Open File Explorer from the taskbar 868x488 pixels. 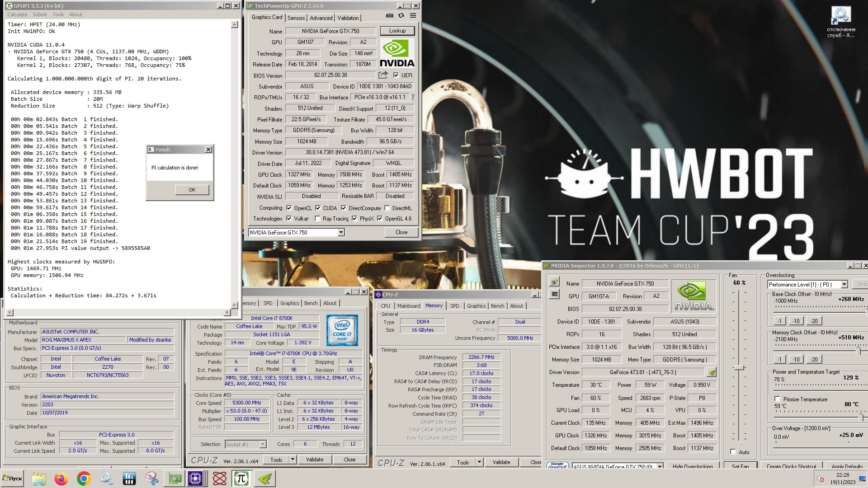(x=39, y=479)
